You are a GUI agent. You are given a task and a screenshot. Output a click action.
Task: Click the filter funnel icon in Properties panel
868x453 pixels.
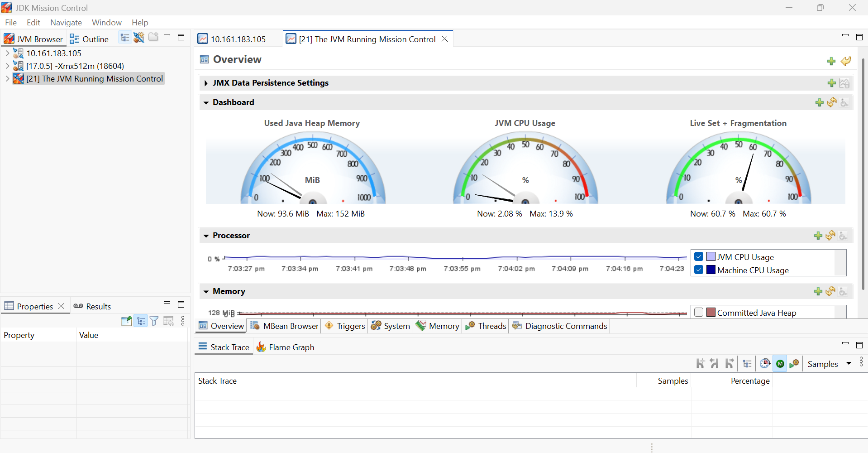point(154,321)
